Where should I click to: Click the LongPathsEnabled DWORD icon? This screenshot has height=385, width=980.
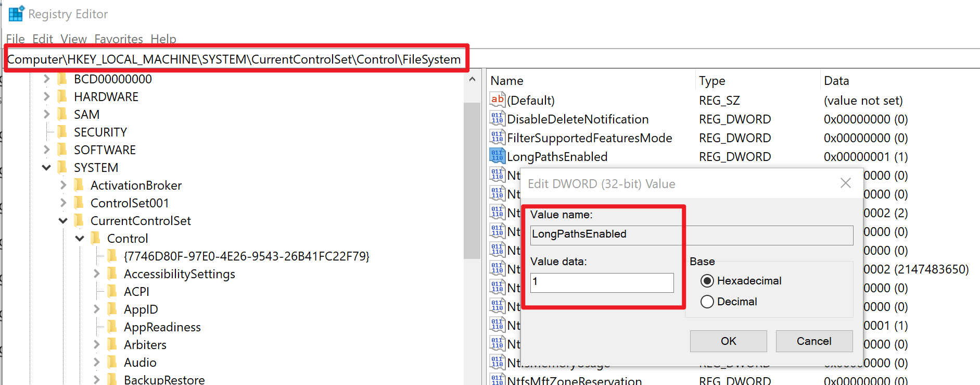click(497, 156)
